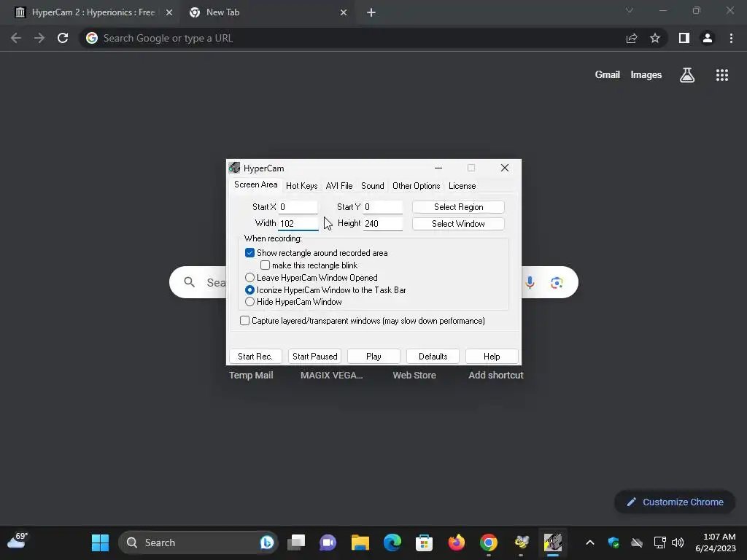The height and width of the screenshot is (560, 747).
Task: Click the Chrome forward arrow
Action: [39, 38]
